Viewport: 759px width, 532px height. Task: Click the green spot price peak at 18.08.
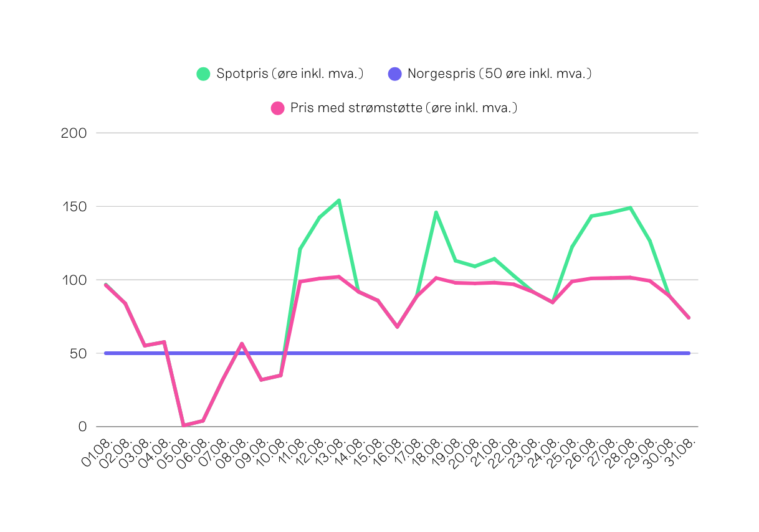tap(436, 212)
